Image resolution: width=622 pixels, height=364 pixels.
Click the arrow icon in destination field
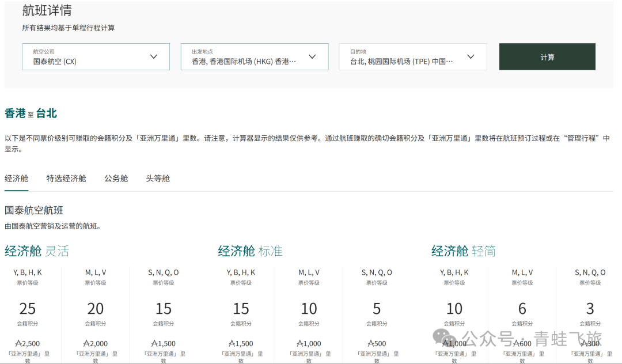471,56
